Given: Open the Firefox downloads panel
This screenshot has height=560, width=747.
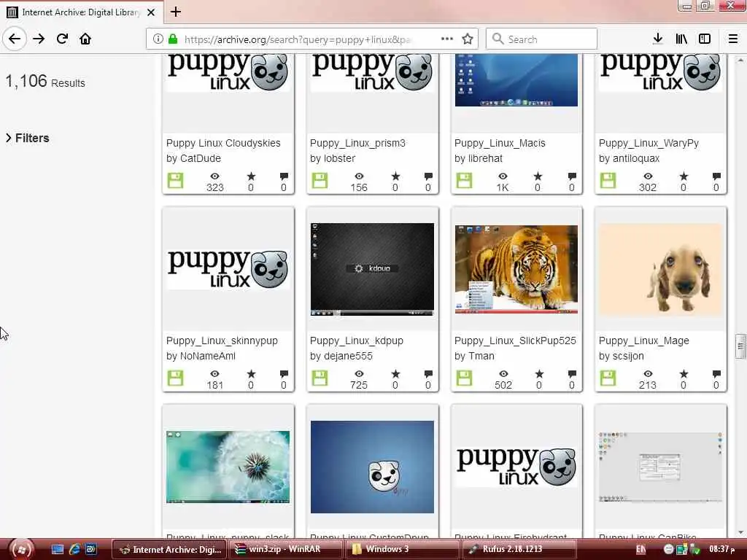Looking at the screenshot, I should point(658,39).
